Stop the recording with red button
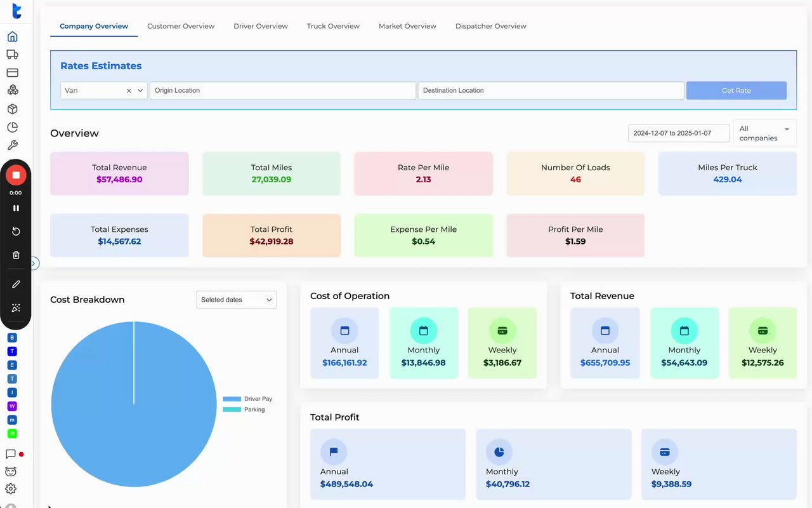 (x=16, y=175)
